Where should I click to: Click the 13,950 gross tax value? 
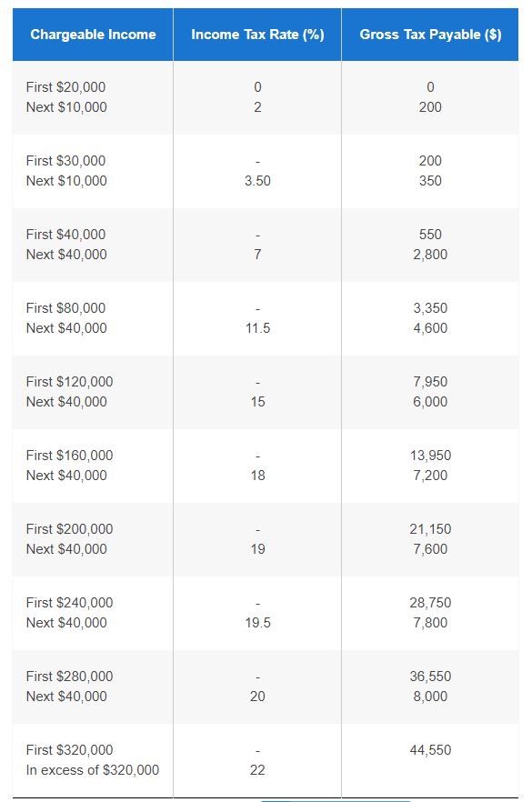tap(430, 456)
